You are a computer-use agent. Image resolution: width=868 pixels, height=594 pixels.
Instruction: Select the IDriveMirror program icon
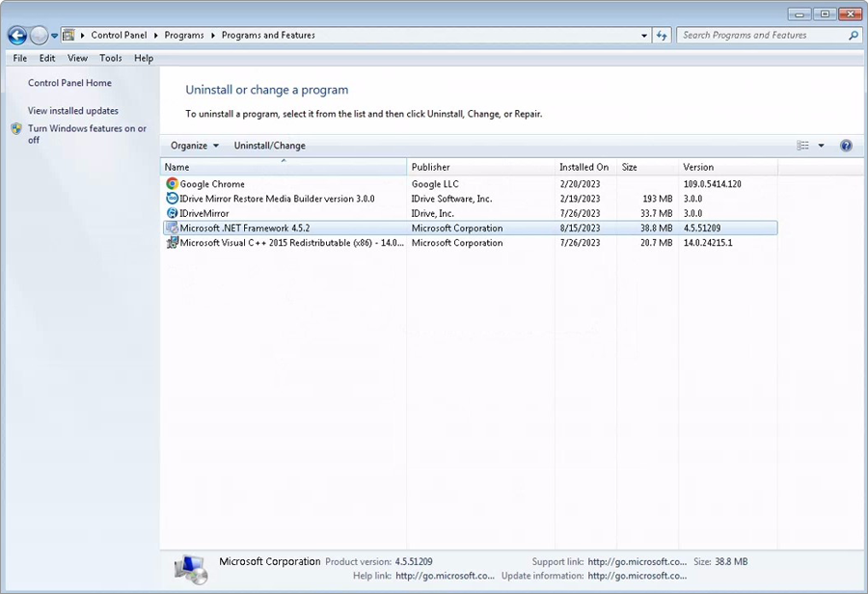pyautogui.click(x=173, y=213)
